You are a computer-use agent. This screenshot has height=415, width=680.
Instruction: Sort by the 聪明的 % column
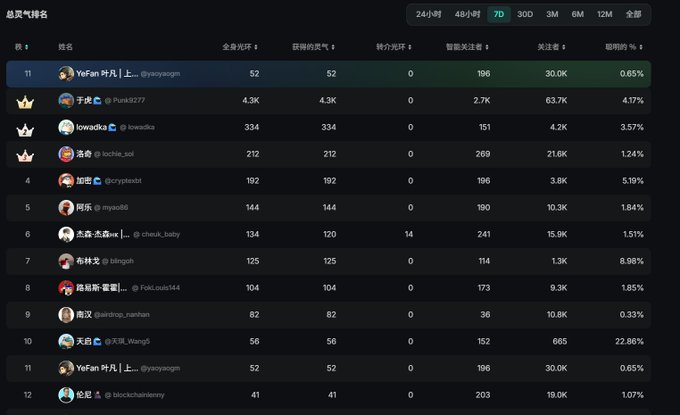point(624,47)
